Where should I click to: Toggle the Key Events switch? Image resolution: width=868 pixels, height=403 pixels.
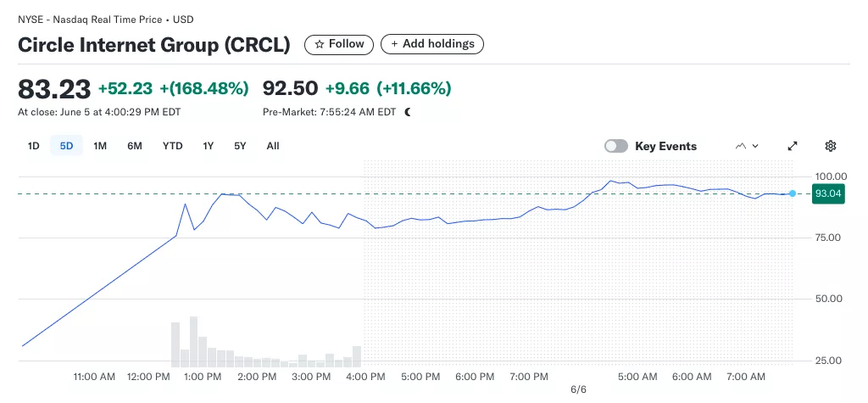[x=616, y=146]
